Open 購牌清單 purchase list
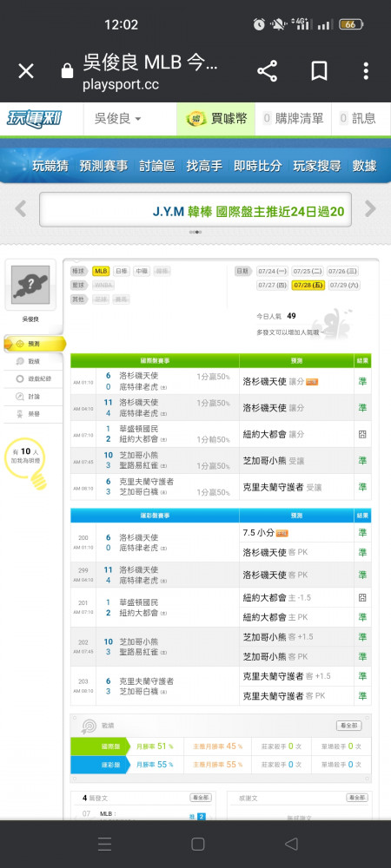This screenshot has height=868, width=391. point(293,118)
